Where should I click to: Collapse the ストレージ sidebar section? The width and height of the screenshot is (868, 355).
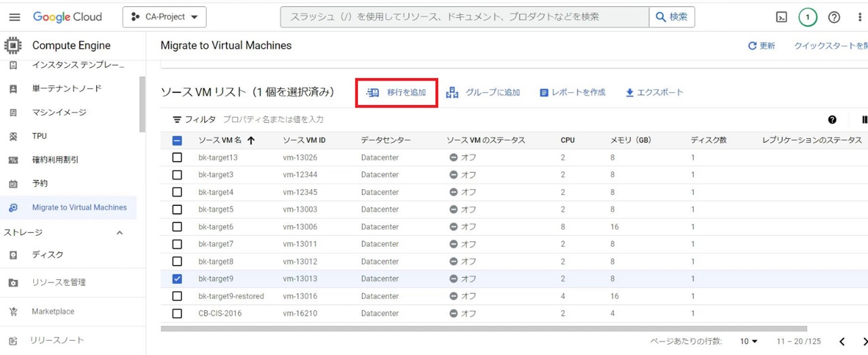point(119,232)
